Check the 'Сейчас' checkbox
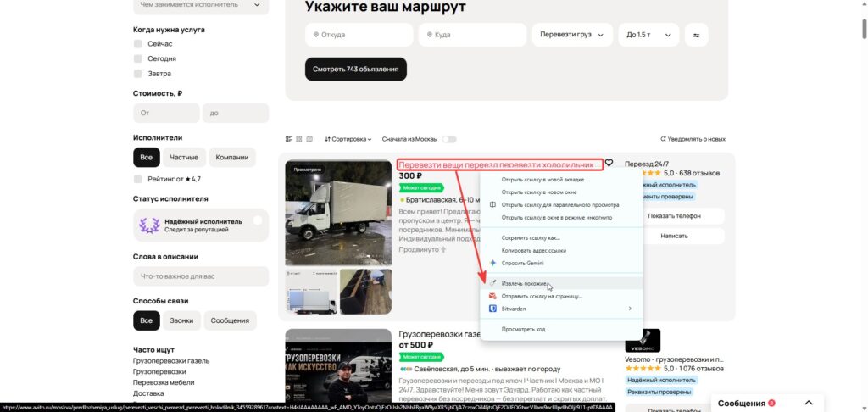This screenshot has height=412, width=868. (138, 44)
